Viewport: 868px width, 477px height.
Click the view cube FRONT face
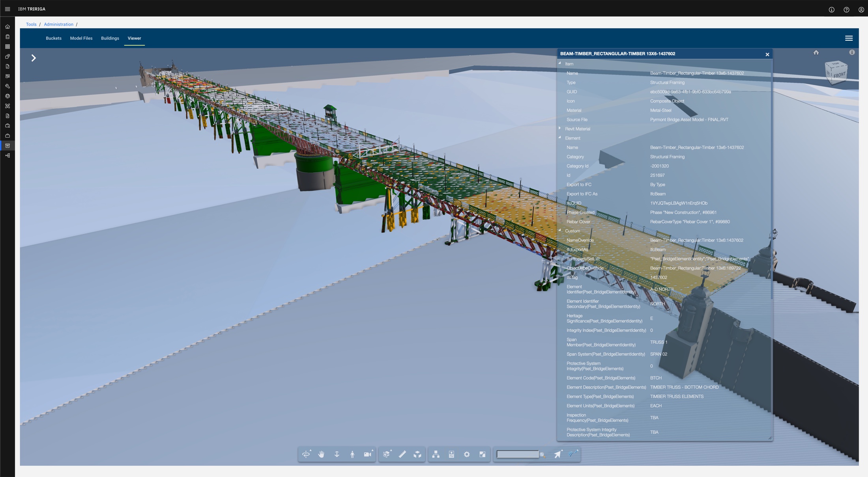(839, 75)
